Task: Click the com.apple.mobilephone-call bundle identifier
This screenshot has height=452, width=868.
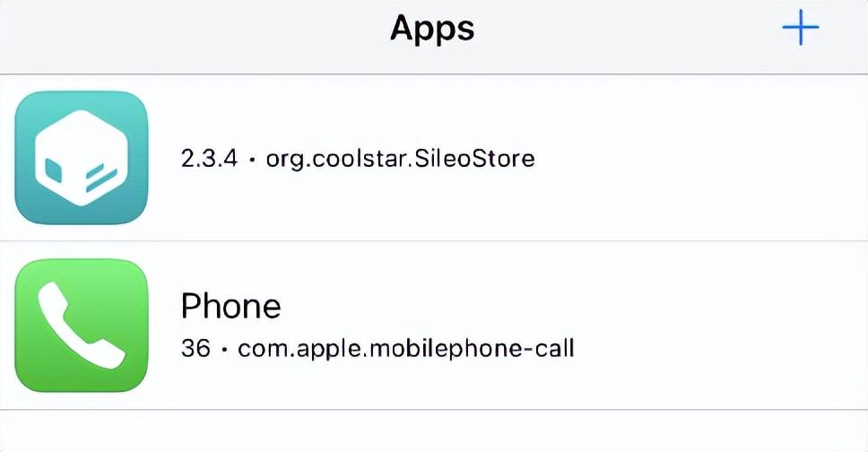Action: 406,349
